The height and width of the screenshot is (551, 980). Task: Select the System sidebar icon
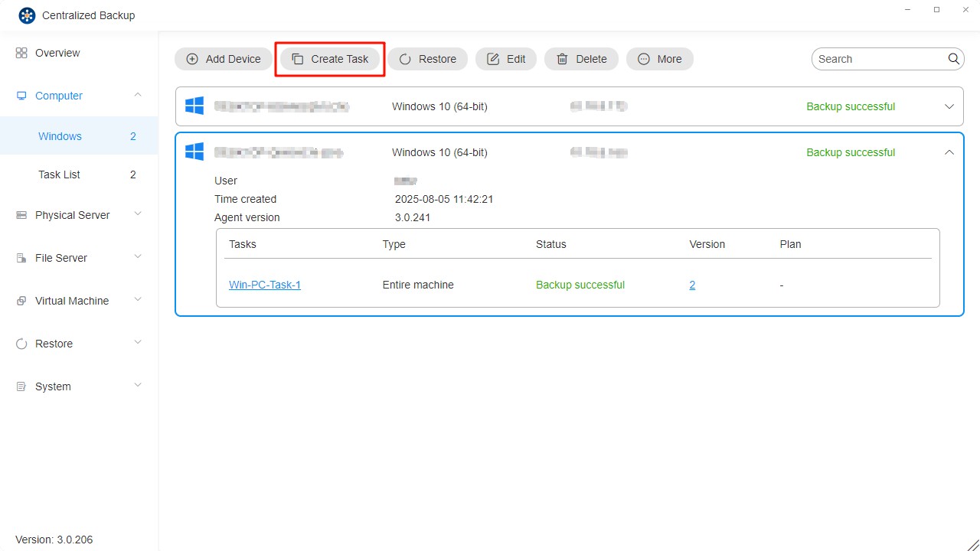tap(21, 386)
